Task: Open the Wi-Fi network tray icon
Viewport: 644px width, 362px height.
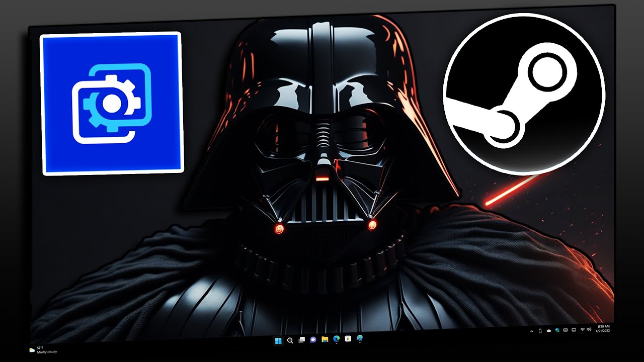Action: tap(583, 329)
